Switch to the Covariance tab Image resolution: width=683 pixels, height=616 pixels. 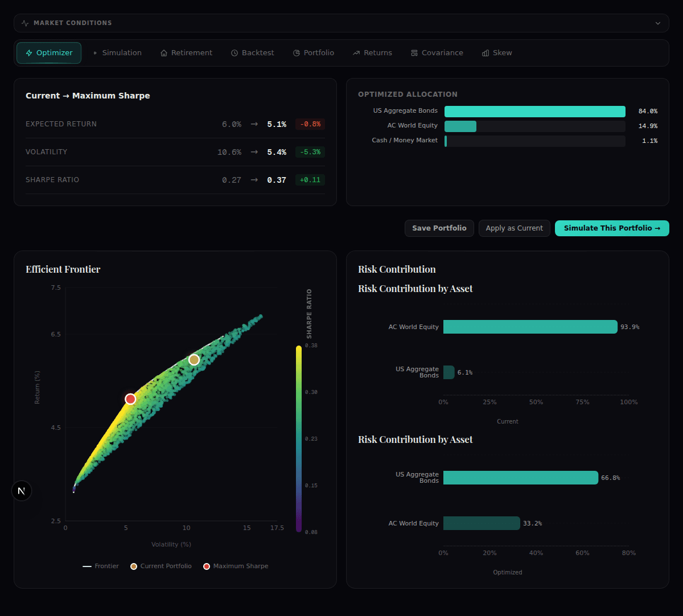437,52
